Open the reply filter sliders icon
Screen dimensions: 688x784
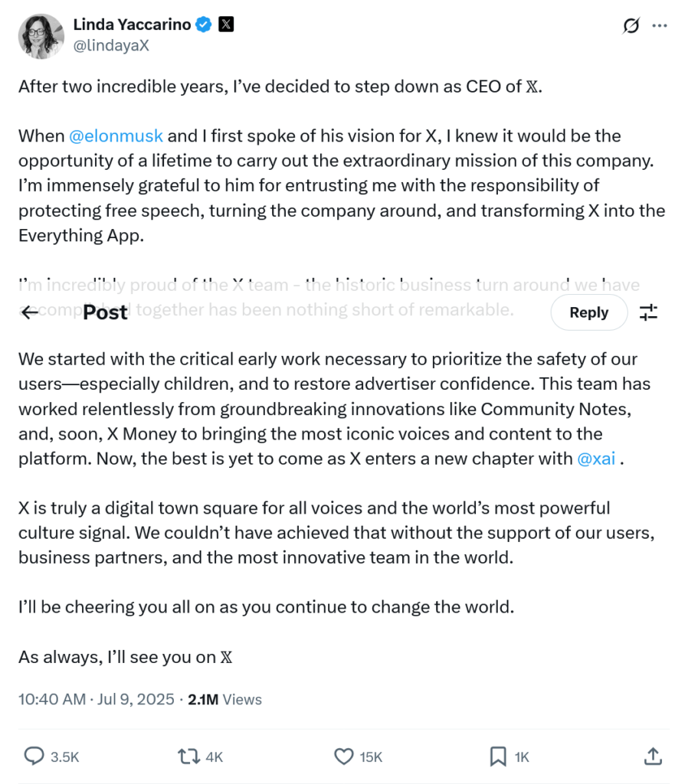[649, 312]
